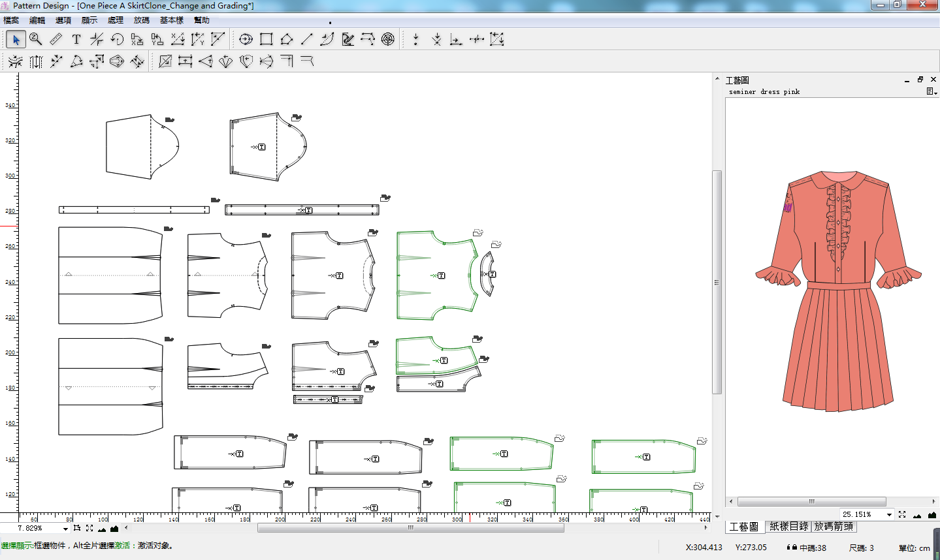The height and width of the screenshot is (560, 940).
Task: Pick the rectangle drawing tool
Action: coord(266,40)
